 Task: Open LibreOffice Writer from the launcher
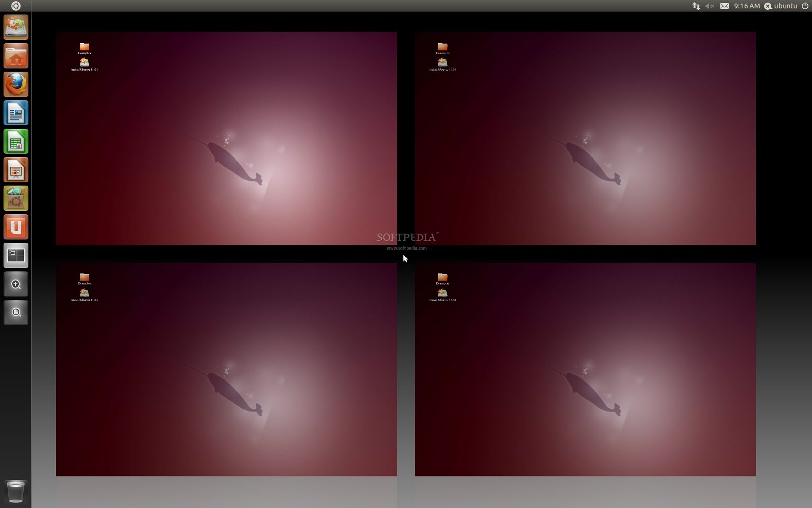[x=16, y=113]
